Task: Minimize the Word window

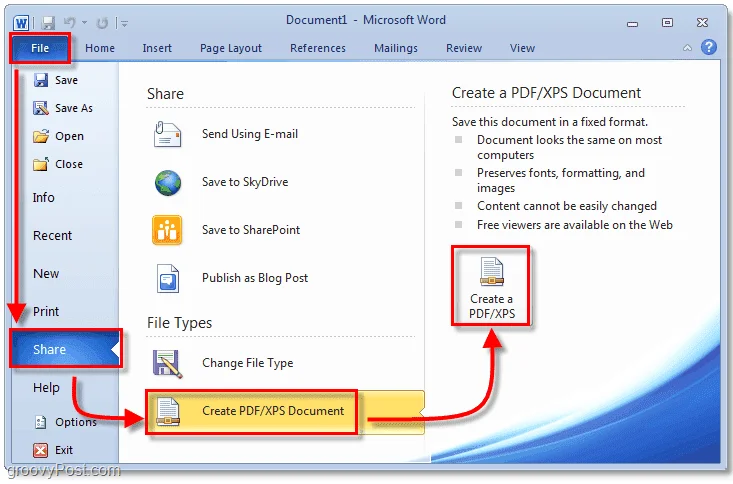Action: pyautogui.click(x=632, y=23)
